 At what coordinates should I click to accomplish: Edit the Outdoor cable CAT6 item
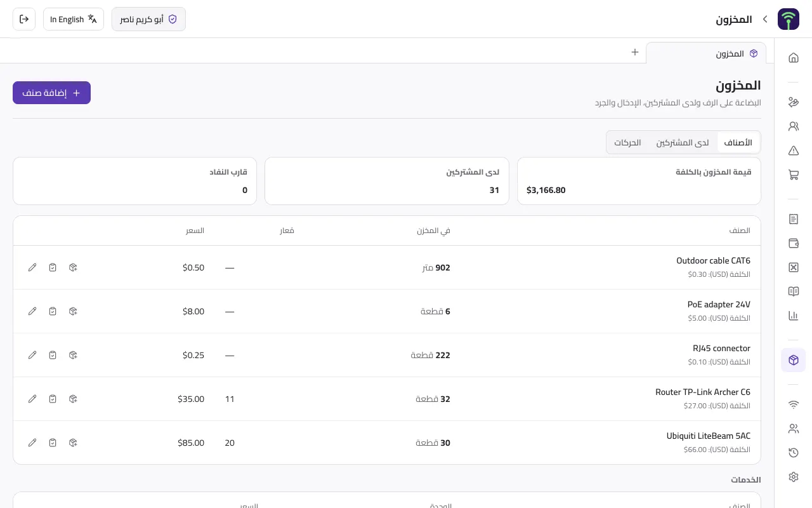pyautogui.click(x=32, y=267)
